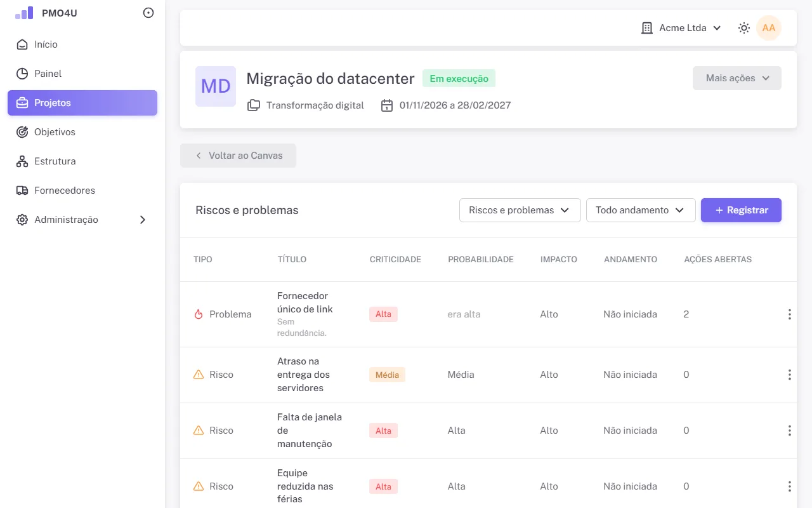Toggle the sidebar pin circle icon
This screenshot has height=508, width=812.
(x=148, y=13)
